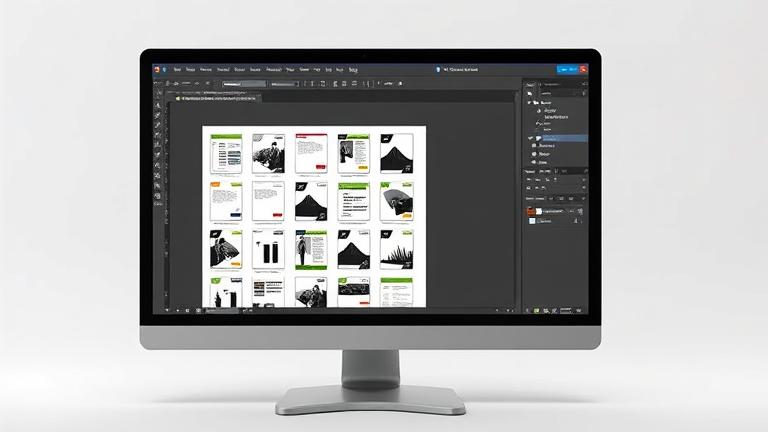Select the open document tab above the canvas

[x=216, y=98]
